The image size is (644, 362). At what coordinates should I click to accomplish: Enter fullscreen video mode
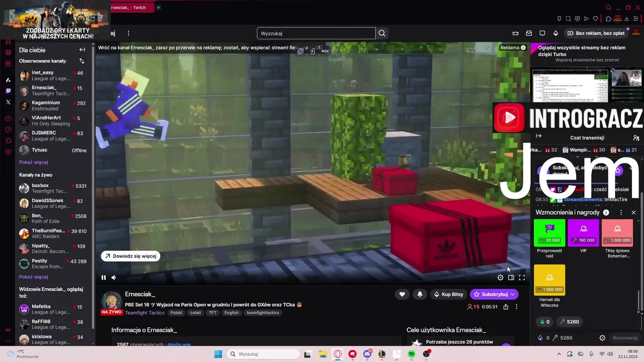coord(522,278)
